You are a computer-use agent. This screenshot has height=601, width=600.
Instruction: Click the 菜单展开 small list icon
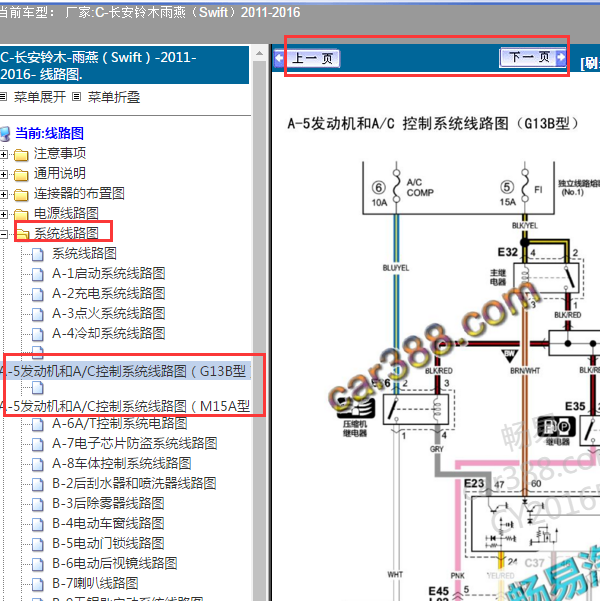click(x=3, y=97)
